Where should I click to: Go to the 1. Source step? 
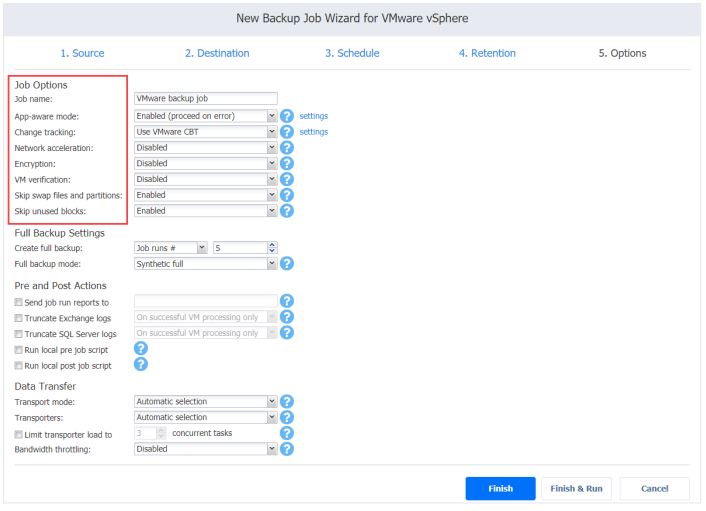point(82,53)
